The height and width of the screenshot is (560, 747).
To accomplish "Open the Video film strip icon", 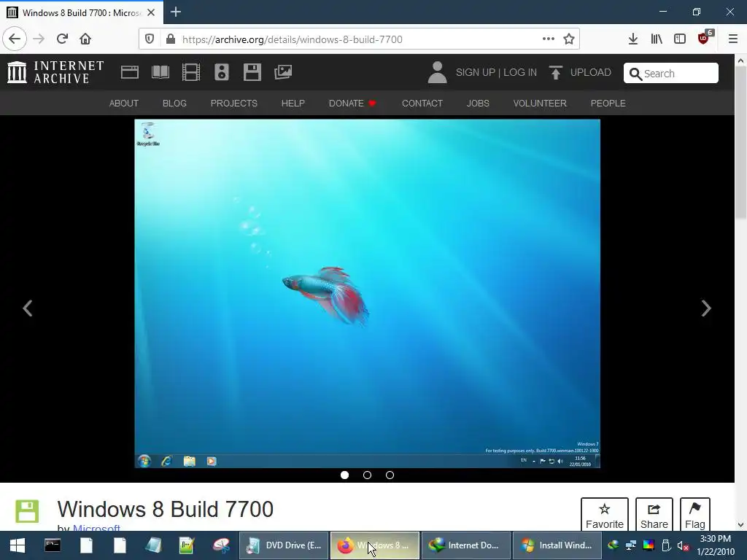I will (191, 72).
